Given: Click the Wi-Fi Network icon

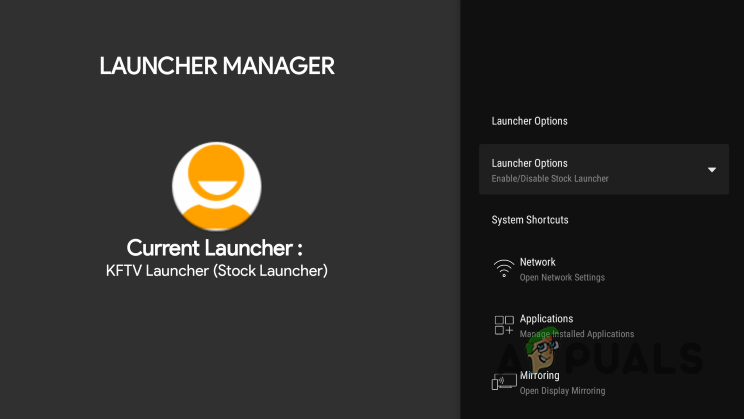Looking at the screenshot, I should pyautogui.click(x=503, y=269).
